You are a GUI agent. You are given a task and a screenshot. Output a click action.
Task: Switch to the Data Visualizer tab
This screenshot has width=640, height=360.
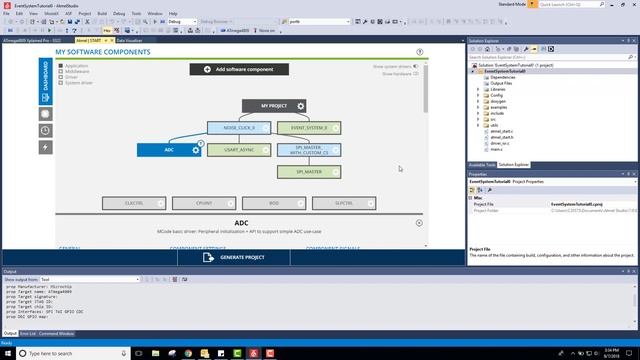(129, 41)
